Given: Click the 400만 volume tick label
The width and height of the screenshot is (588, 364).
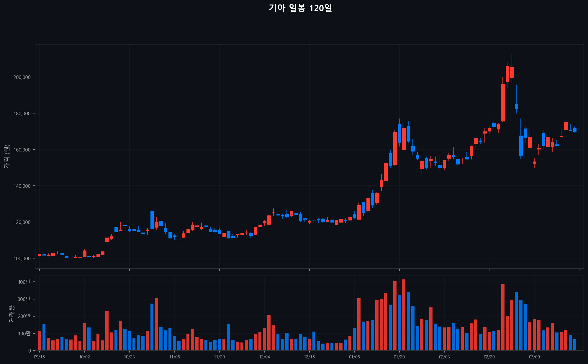Looking at the screenshot, I should point(24,282).
